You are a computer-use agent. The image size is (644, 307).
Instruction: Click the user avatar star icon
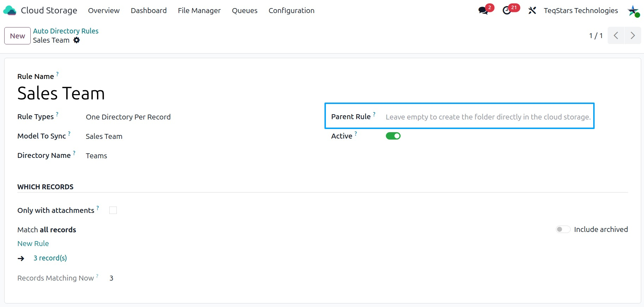coord(633,11)
